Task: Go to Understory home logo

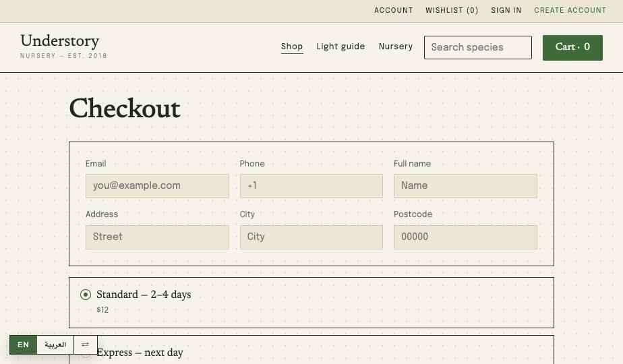Action: coord(63,46)
